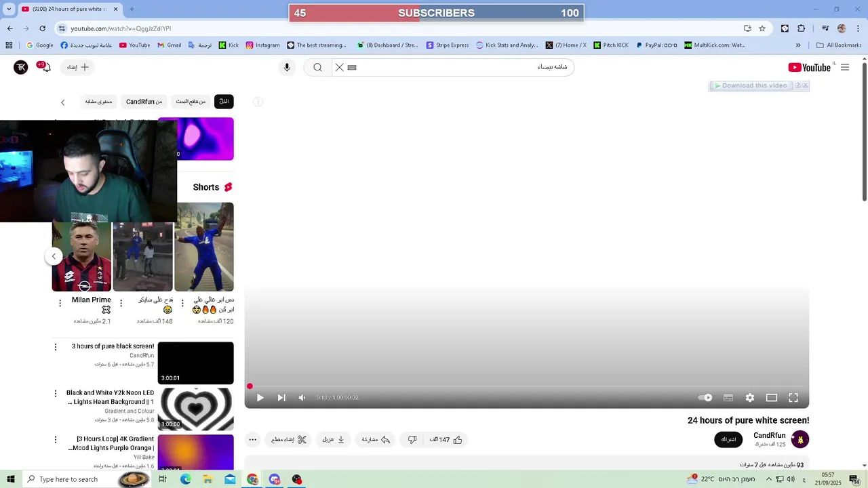Clear the search text with X
The image size is (868, 488).
340,67
